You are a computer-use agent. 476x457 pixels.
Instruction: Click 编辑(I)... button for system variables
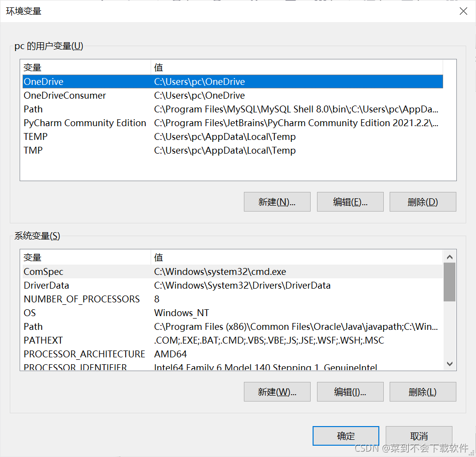(x=350, y=392)
